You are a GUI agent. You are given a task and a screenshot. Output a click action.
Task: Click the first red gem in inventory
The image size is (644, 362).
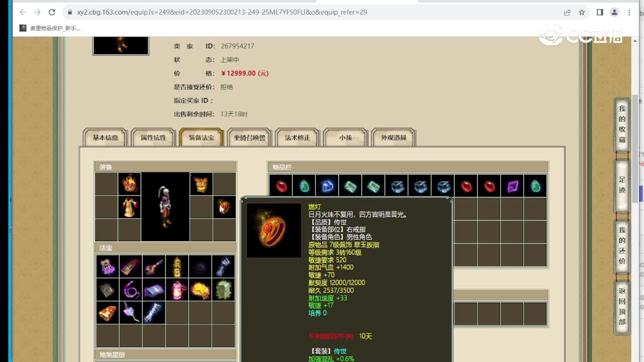pos(281,186)
